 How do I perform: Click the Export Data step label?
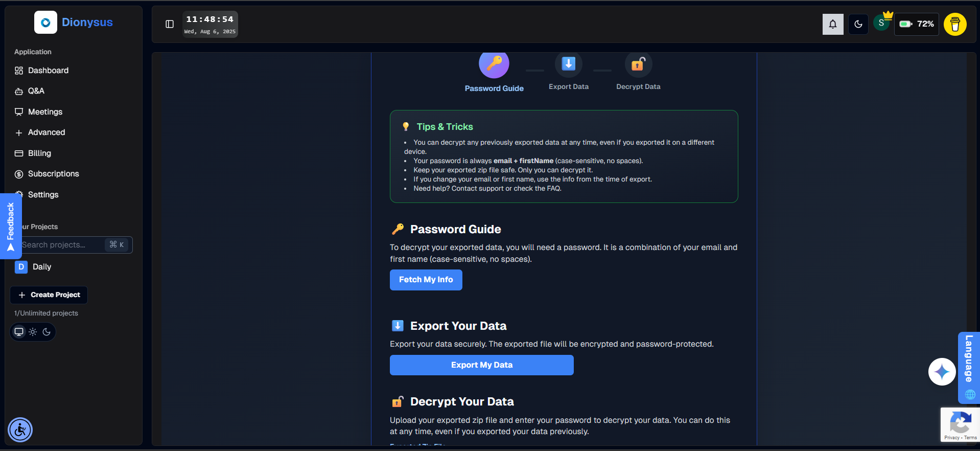tap(569, 87)
